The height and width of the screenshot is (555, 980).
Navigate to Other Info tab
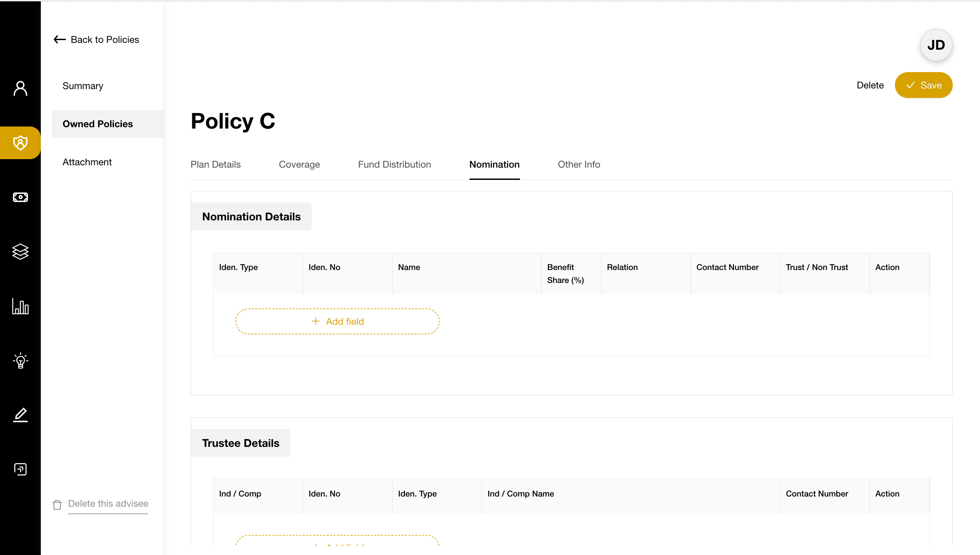click(x=579, y=164)
